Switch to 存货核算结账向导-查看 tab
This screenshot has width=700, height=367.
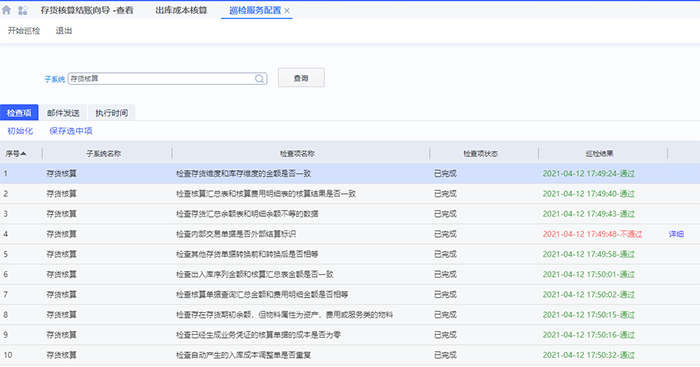tap(87, 10)
